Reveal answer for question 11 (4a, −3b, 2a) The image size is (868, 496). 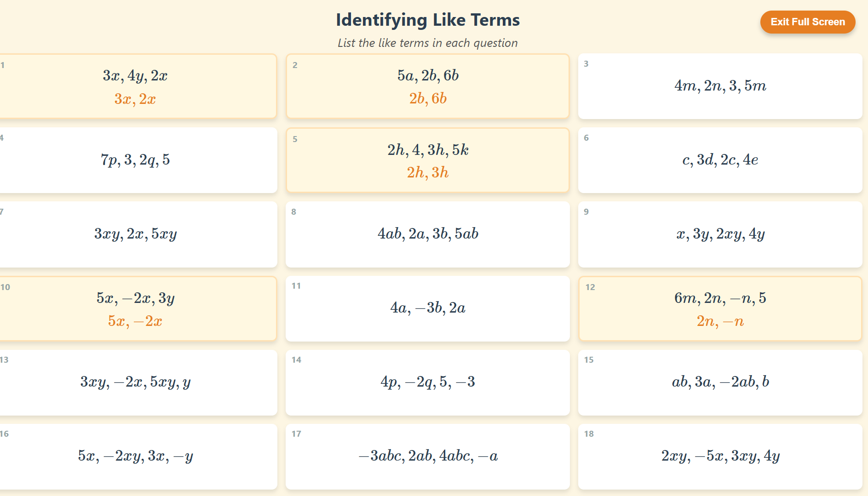(x=428, y=309)
